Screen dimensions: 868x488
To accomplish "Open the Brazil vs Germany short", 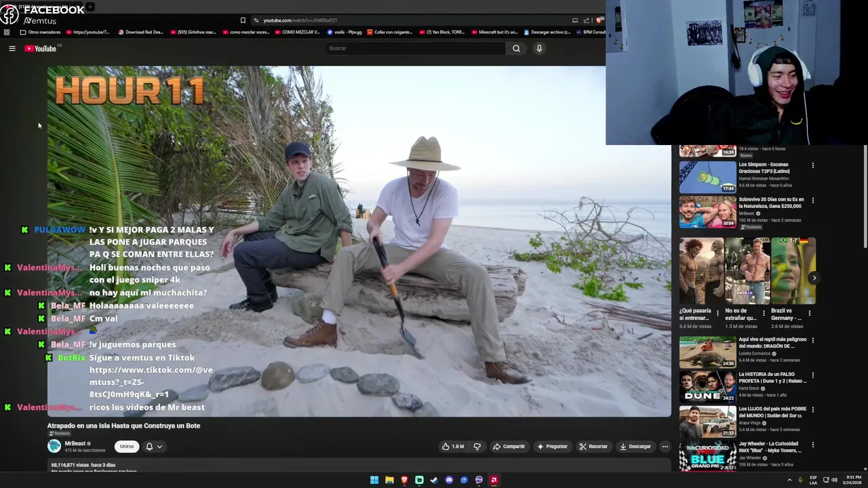I will click(x=793, y=270).
